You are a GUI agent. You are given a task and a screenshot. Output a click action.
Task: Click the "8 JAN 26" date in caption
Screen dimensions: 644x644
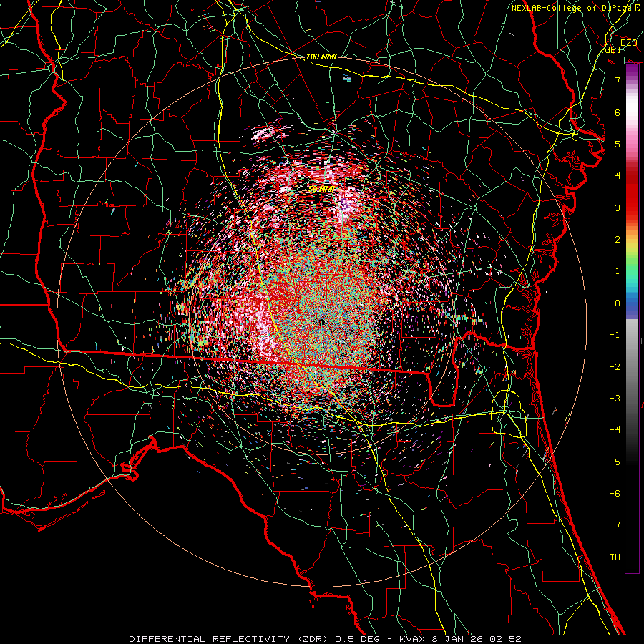(x=457, y=639)
